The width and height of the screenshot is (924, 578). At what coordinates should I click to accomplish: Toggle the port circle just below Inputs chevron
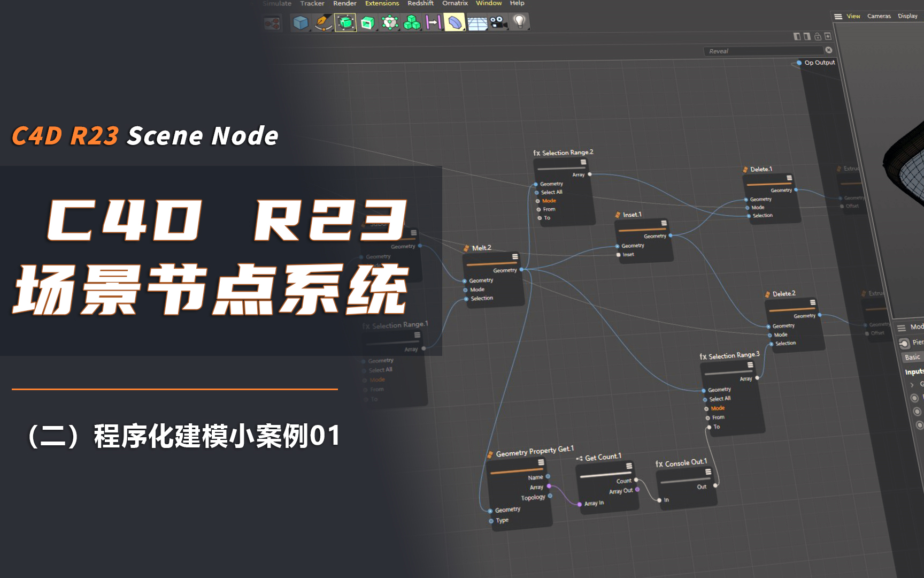point(914,398)
